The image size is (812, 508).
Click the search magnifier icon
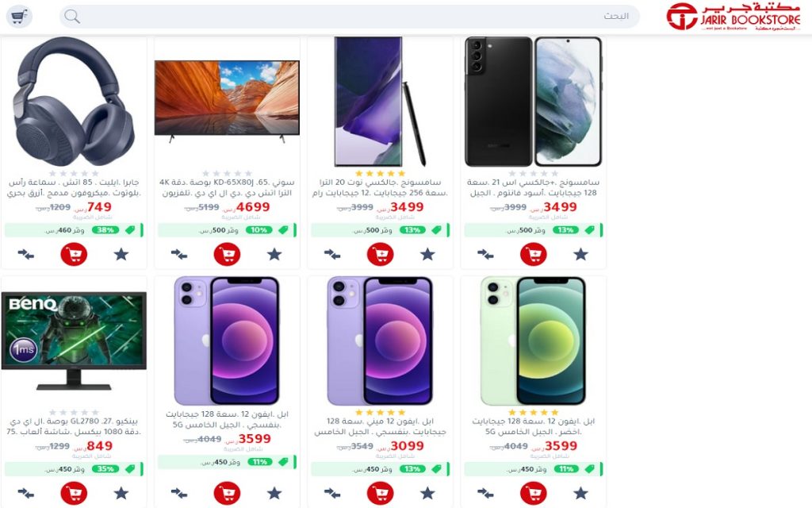(72, 17)
